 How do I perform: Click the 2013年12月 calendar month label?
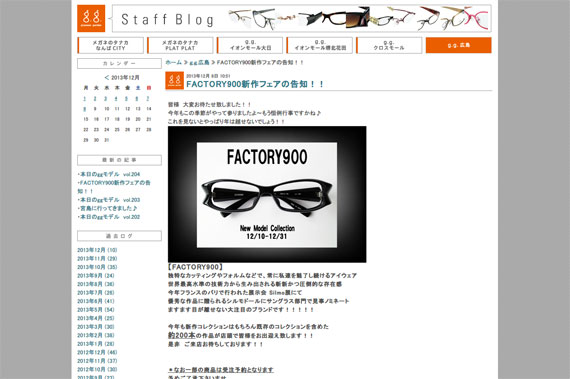[125, 78]
